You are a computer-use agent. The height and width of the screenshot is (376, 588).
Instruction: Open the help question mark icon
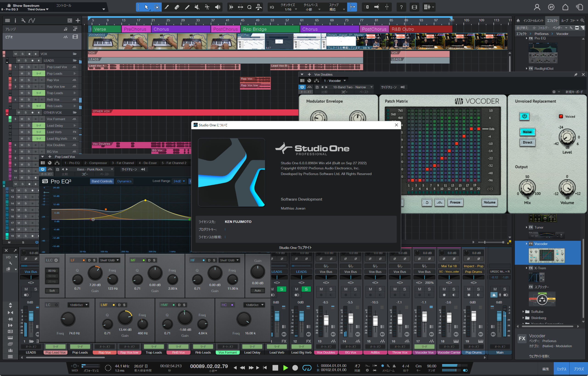click(401, 7)
